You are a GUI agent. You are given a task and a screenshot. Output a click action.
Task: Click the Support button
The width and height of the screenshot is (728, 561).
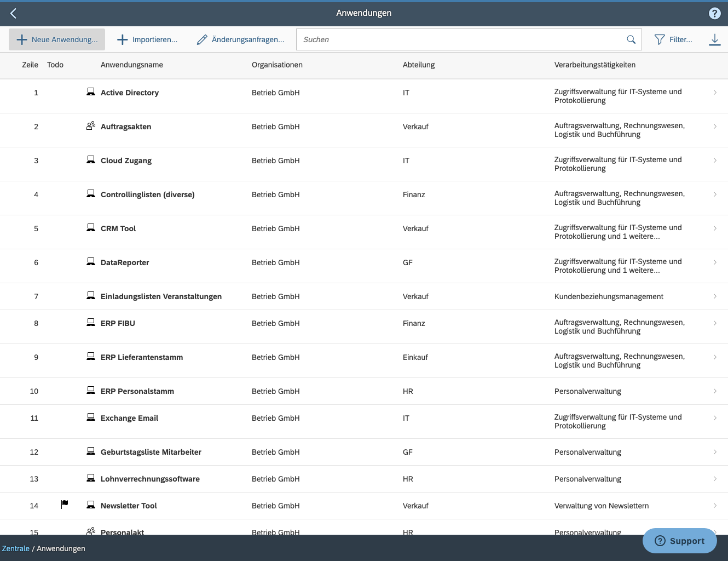[x=679, y=541]
